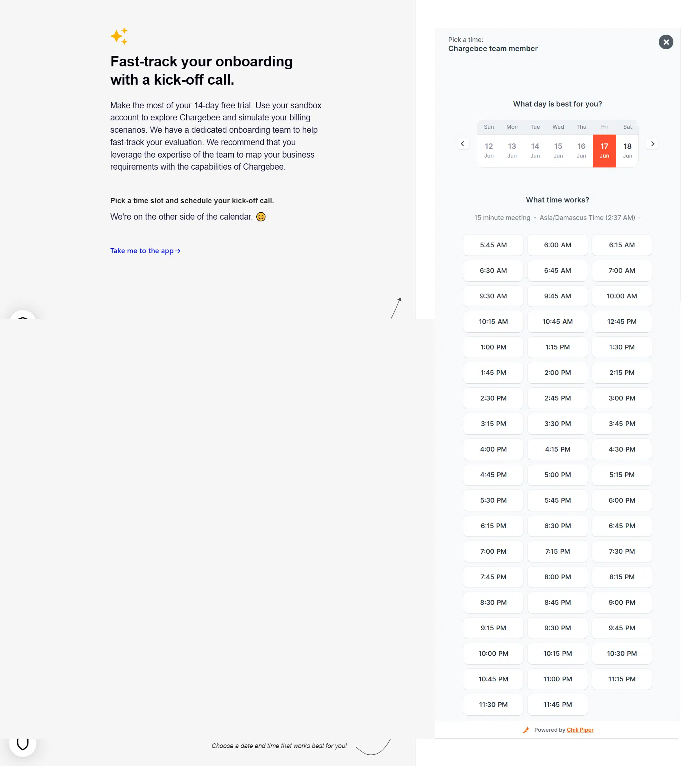Pick the 5:45 AM time slot
700x766 pixels.
[493, 245]
